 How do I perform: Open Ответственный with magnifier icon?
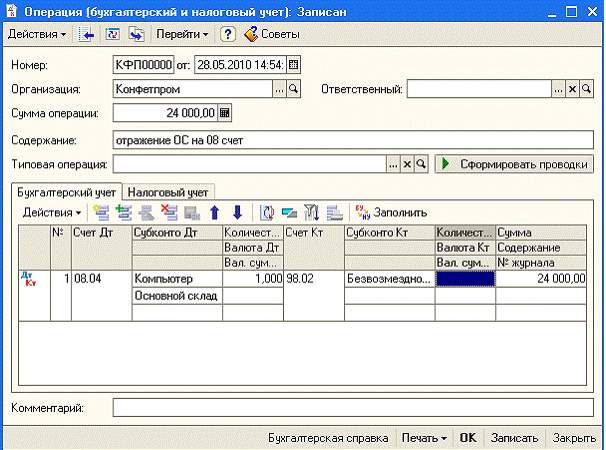[x=586, y=89]
